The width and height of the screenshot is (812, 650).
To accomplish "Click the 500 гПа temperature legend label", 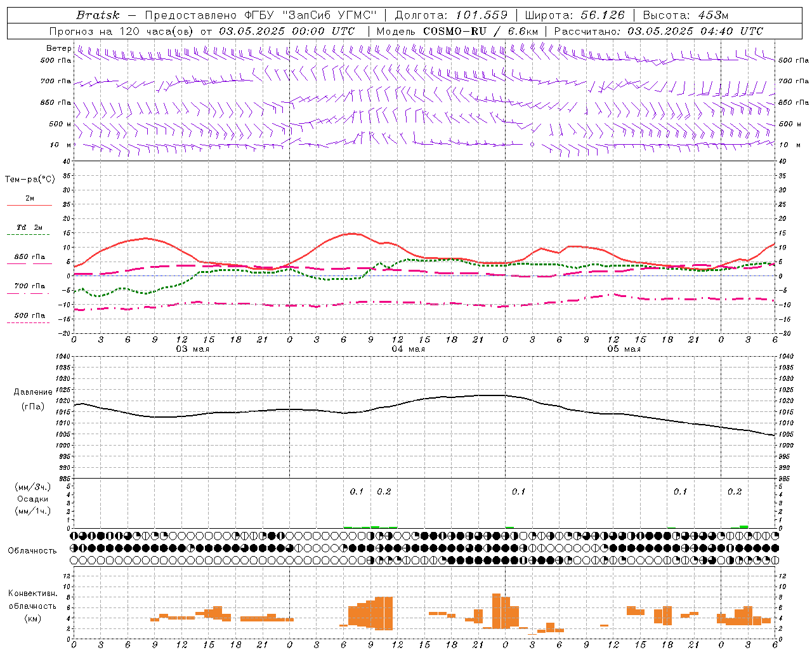I will tap(30, 315).
